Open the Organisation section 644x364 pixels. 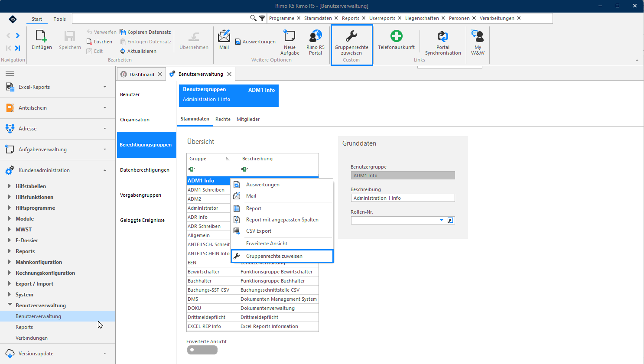pyautogui.click(x=146, y=120)
